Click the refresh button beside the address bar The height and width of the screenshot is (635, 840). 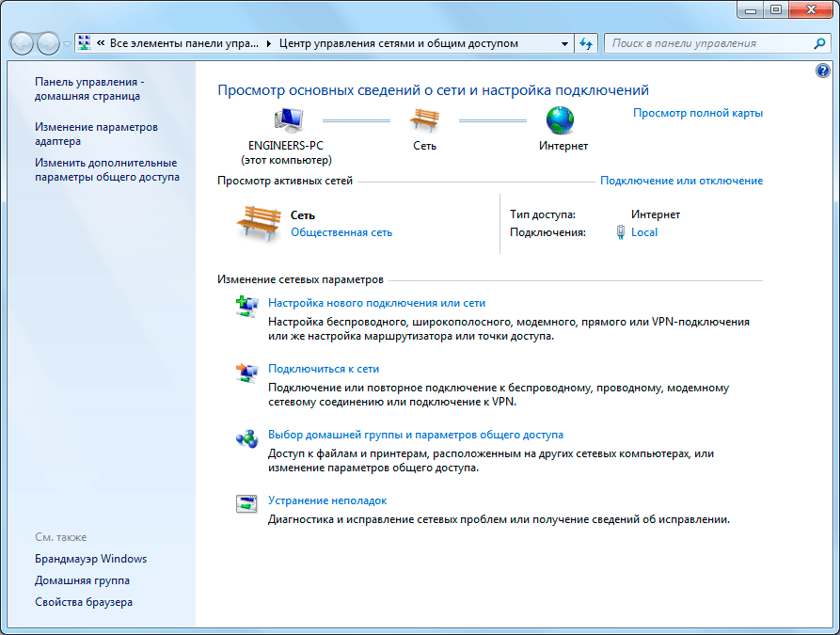tap(587, 43)
